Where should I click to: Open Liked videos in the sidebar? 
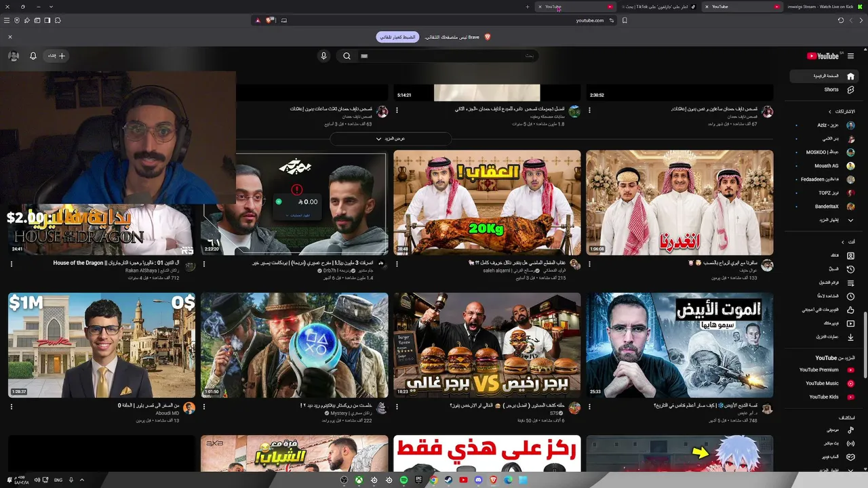tap(825, 310)
